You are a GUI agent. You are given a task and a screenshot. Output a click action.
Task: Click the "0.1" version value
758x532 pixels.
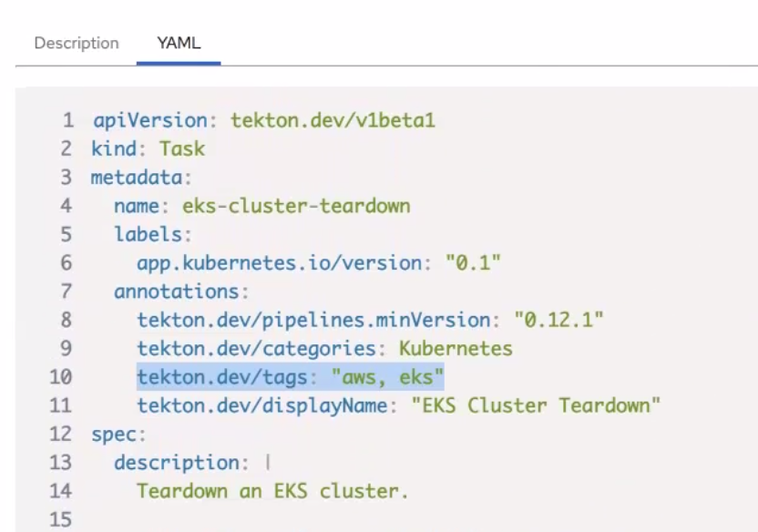pos(473,263)
